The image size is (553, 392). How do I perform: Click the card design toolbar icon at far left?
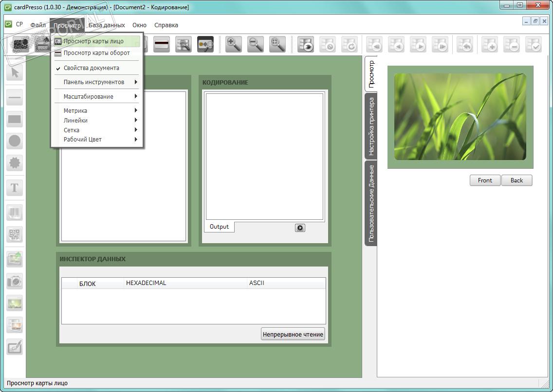click(x=21, y=44)
